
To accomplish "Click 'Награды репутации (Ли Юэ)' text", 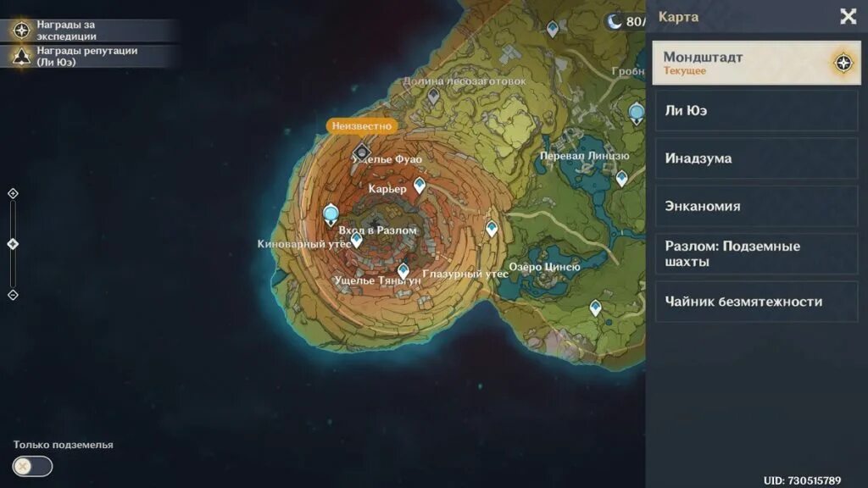I will coord(87,56).
